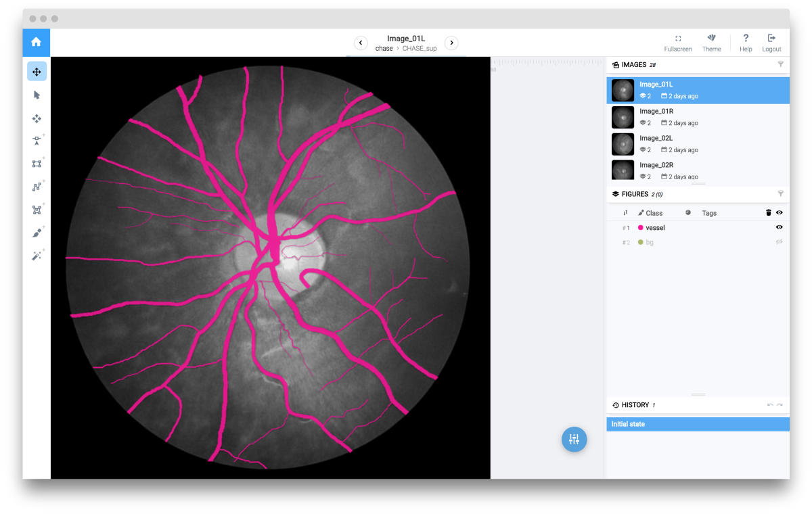Viewport: 812px width, 518px height.
Task: Click the Image_02L thumbnail
Action: click(x=623, y=144)
